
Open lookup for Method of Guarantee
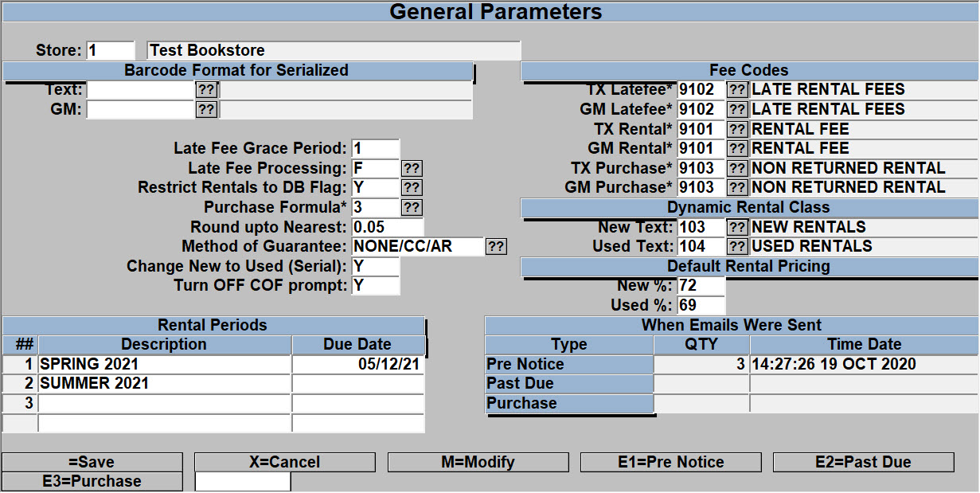(x=496, y=247)
